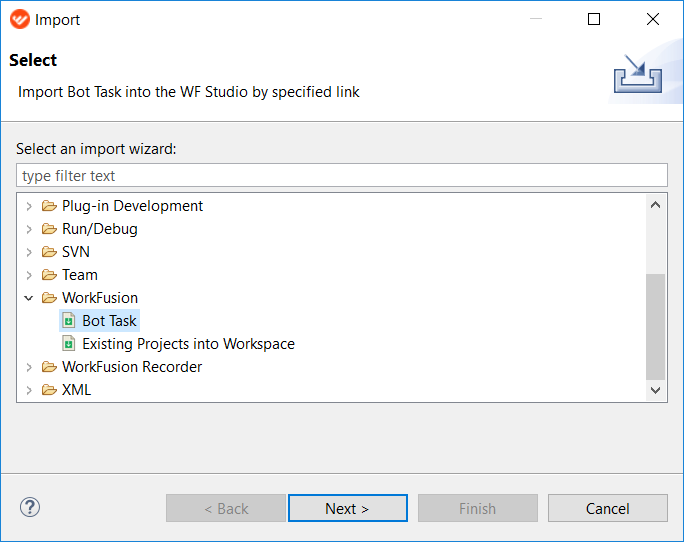Expand the XML category
The image size is (684, 542).
(x=29, y=390)
